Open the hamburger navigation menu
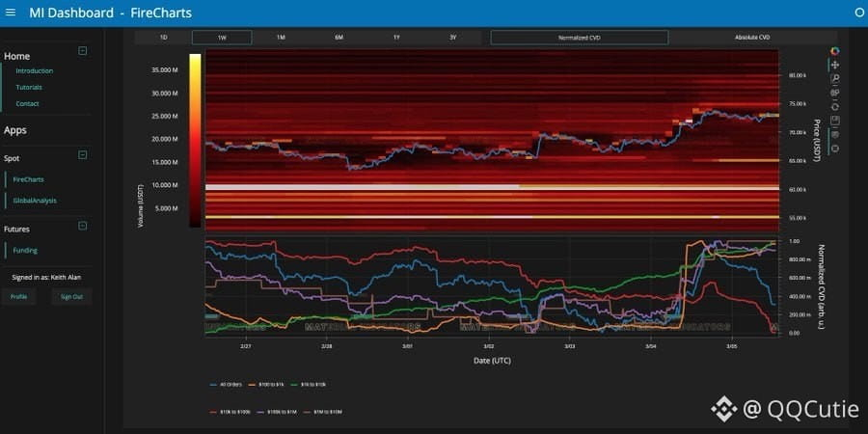The width and height of the screenshot is (868, 434). (10, 13)
